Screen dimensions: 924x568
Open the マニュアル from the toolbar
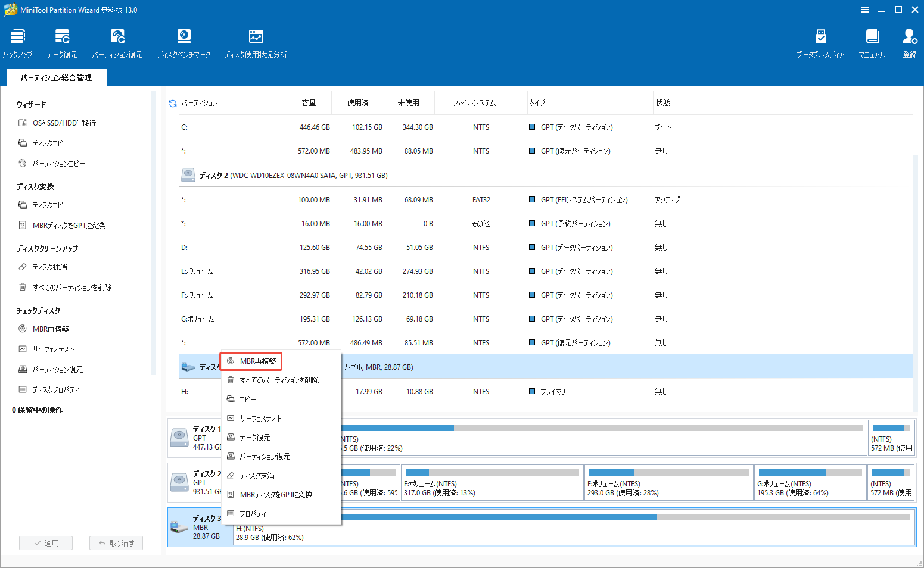click(872, 42)
